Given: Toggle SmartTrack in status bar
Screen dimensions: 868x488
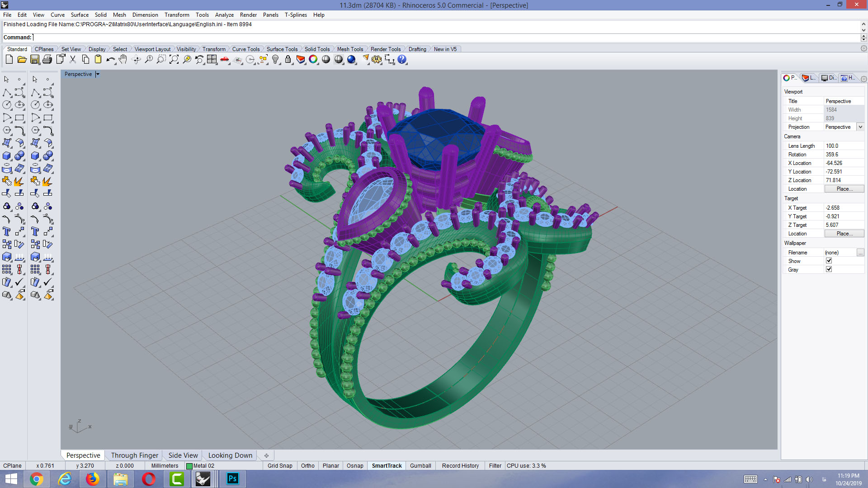Looking at the screenshot, I should point(387,466).
